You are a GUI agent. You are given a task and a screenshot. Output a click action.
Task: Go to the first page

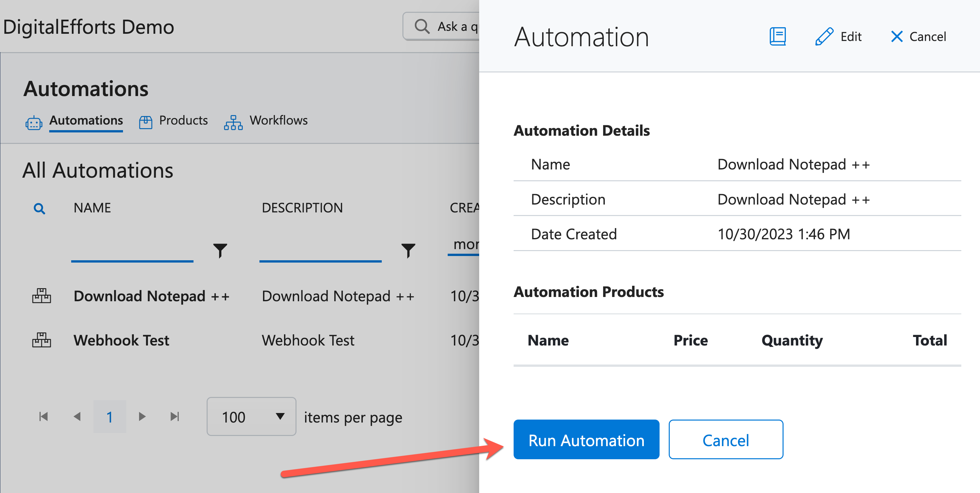[43, 417]
